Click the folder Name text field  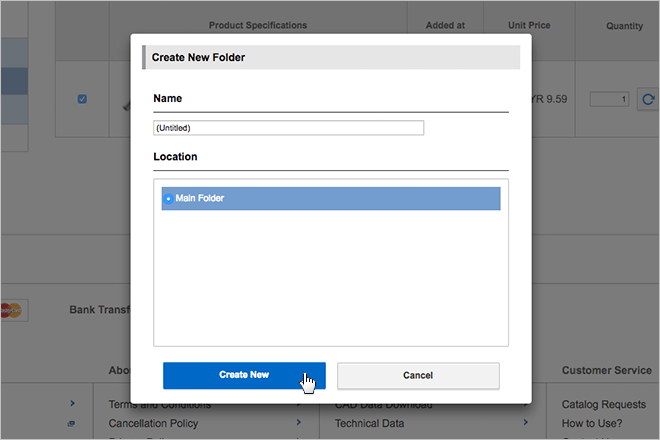click(x=288, y=128)
